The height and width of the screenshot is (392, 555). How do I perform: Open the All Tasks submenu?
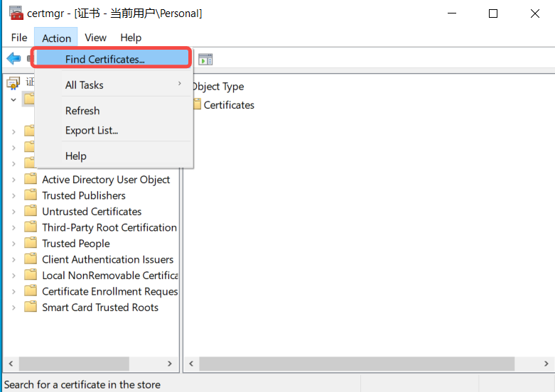pyautogui.click(x=114, y=85)
